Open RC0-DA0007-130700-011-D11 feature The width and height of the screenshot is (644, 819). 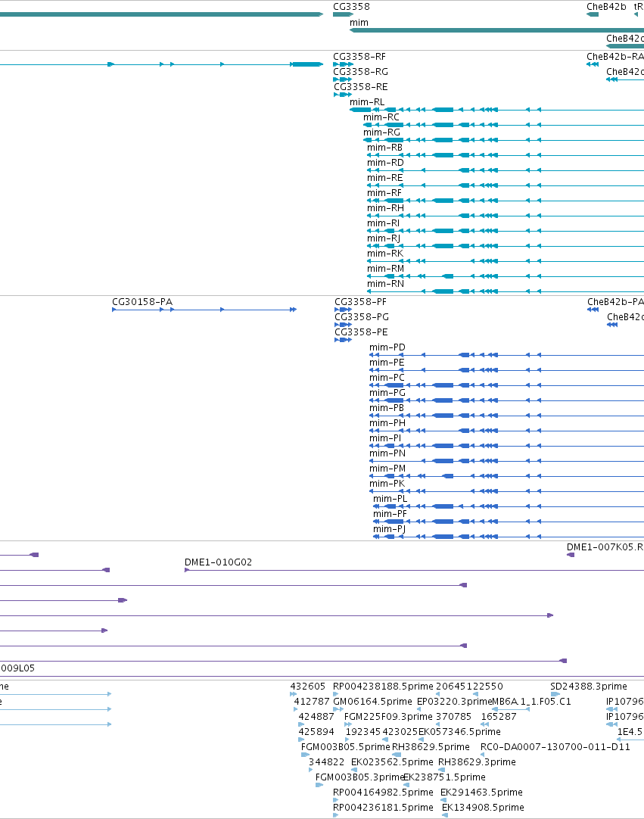(x=555, y=747)
